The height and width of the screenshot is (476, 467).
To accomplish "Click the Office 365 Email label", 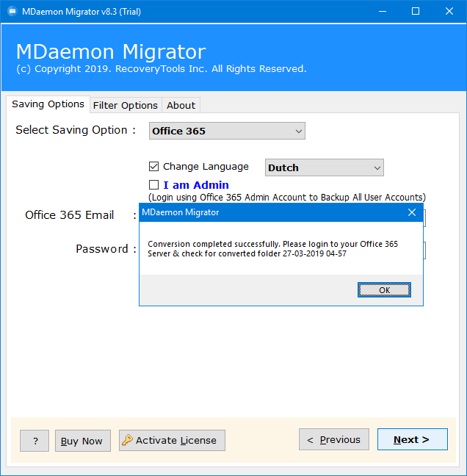I will (x=70, y=215).
